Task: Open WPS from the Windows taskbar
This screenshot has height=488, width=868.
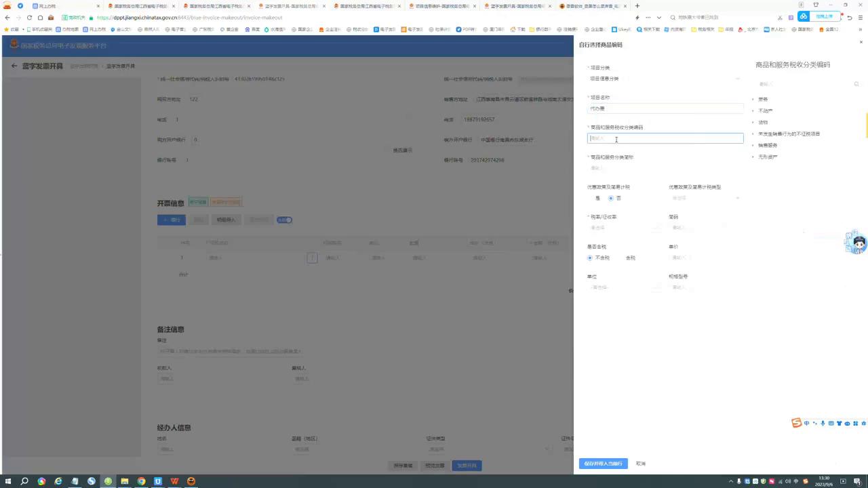Action: coord(174,481)
